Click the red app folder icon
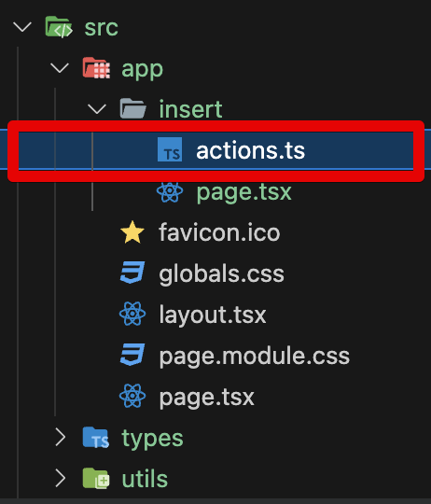Screen dimensions: 431x504 point(96,68)
